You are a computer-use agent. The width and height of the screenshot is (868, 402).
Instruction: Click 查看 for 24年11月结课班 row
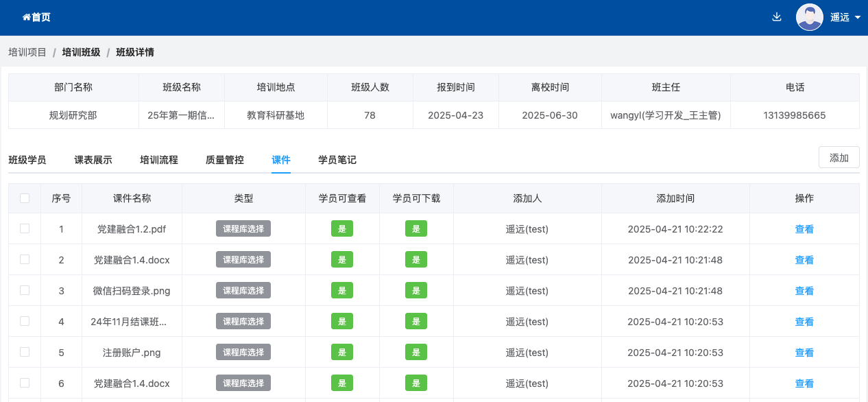(x=804, y=322)
